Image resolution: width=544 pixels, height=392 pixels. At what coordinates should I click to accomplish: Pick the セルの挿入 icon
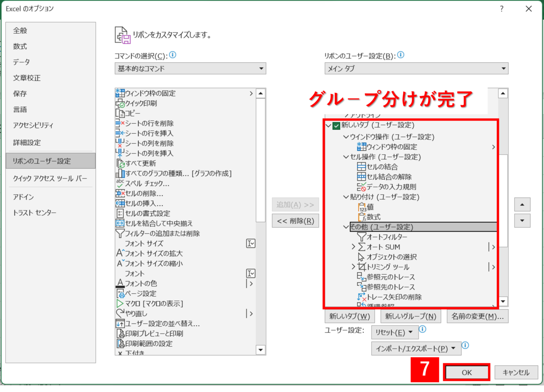[x=120, y=203]
